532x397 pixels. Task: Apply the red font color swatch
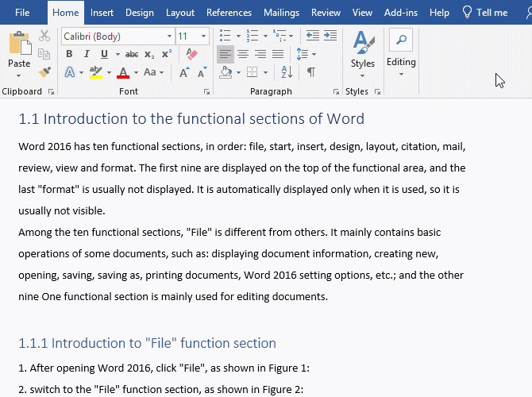coord(123,73)
